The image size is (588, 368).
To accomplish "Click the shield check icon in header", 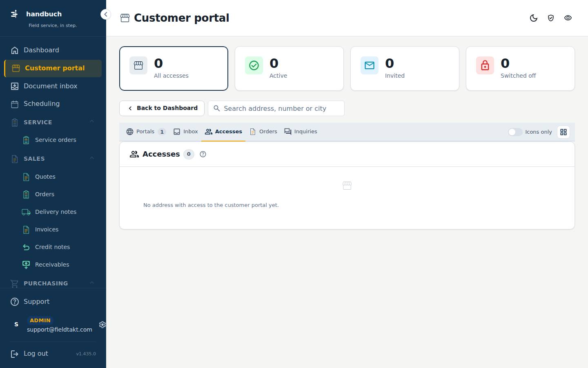I will coord(551,18).
